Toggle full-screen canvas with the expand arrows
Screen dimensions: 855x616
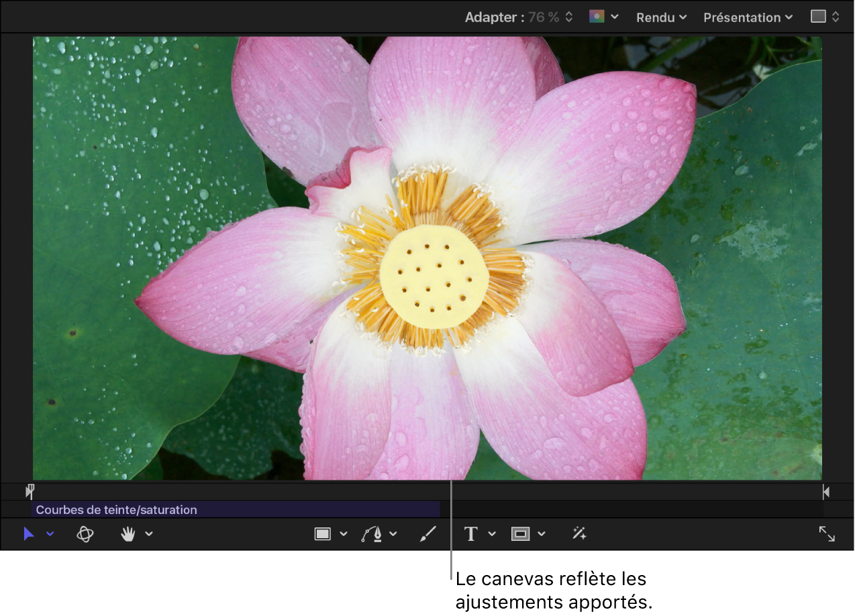(827, 534)
